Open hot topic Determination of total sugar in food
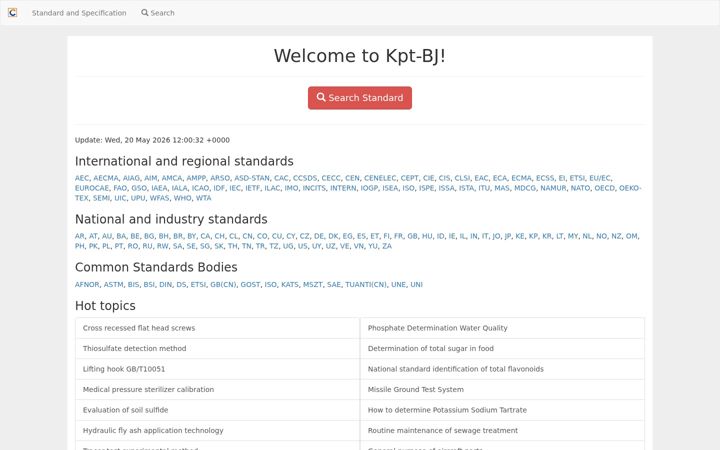The image size is (720, 450). [431, 349]
